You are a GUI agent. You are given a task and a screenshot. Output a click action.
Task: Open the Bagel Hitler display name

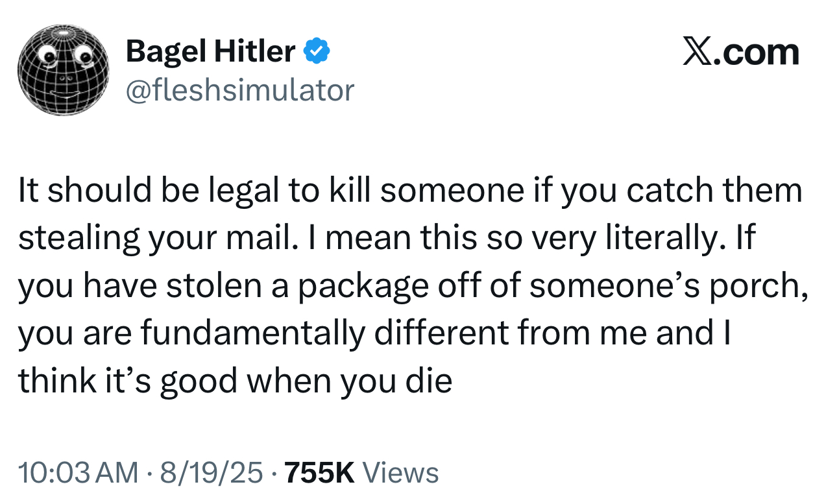[212, 52]
